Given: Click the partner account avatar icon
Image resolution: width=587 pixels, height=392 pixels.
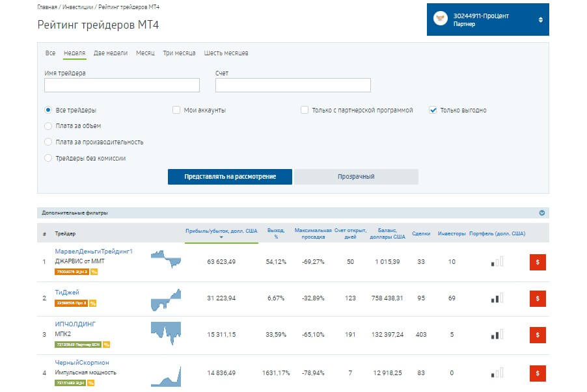Looking at the screenshot, I should (x=441, y=20).
